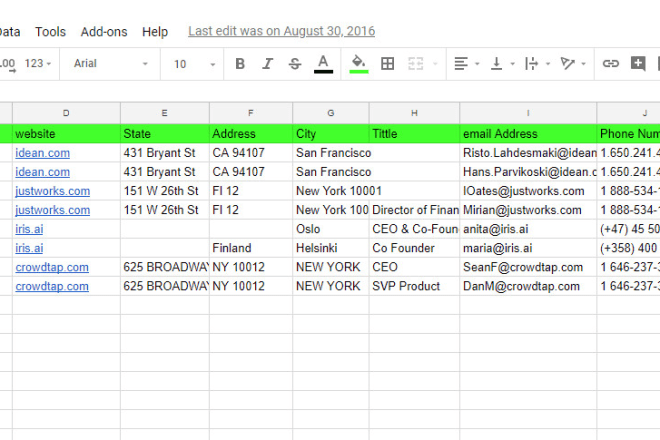The image size is (660, 440).
Task: Open the last edit August 30 link
Action: tap(281, 31)
